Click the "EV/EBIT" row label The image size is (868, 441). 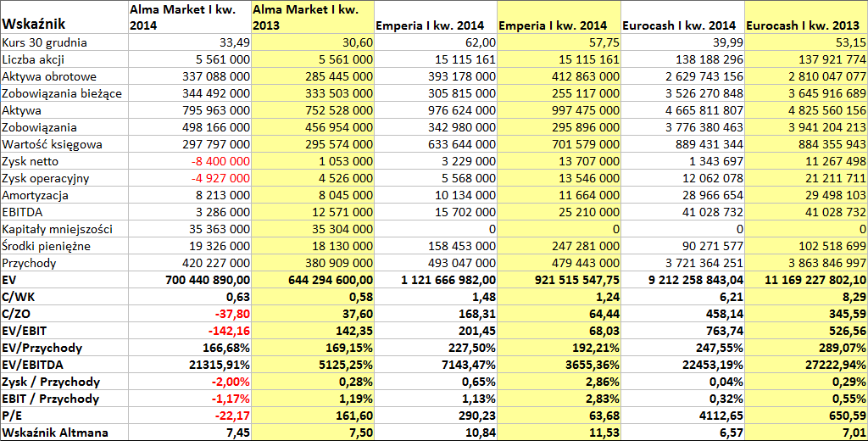(x=25, y=332)
